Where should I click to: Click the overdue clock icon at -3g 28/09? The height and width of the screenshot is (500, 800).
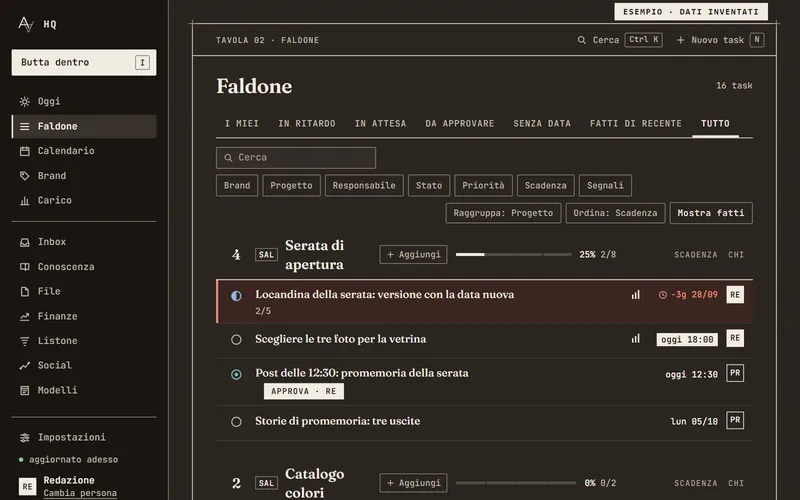pyautogui.click(x=662, y=295)
